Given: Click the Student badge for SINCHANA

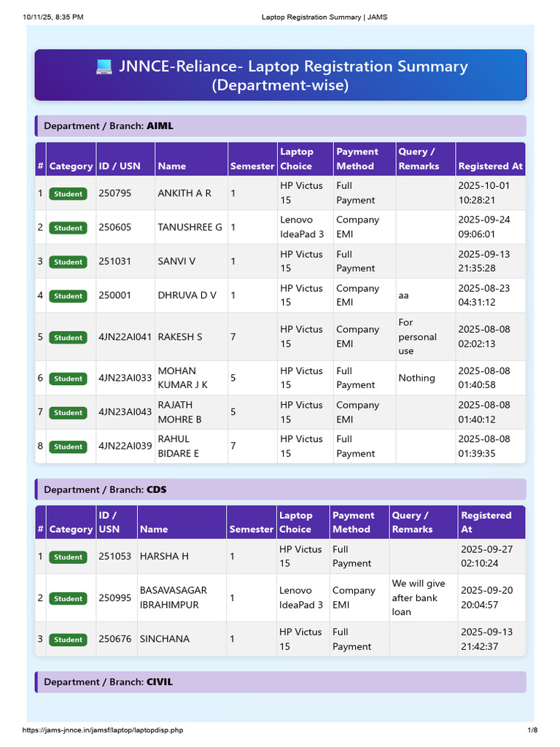Looking at the screenshot, I should pyautogui.click(x=68, y=639).
